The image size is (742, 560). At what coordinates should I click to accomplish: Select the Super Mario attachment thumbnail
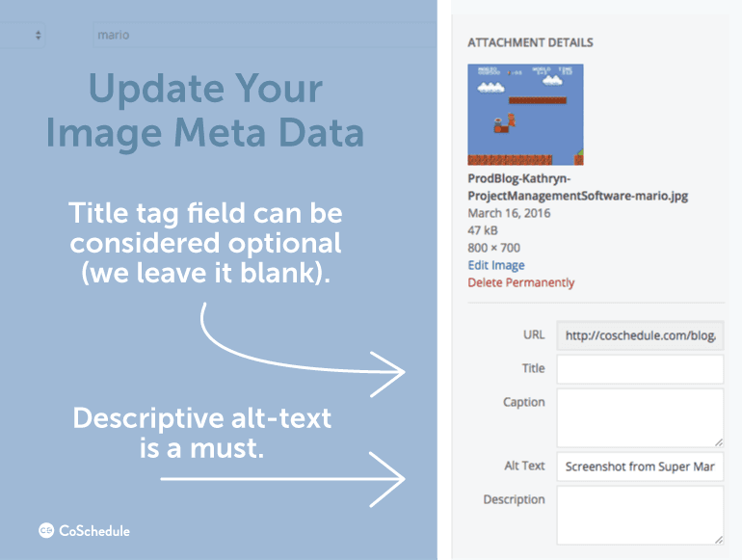[525, 115]
